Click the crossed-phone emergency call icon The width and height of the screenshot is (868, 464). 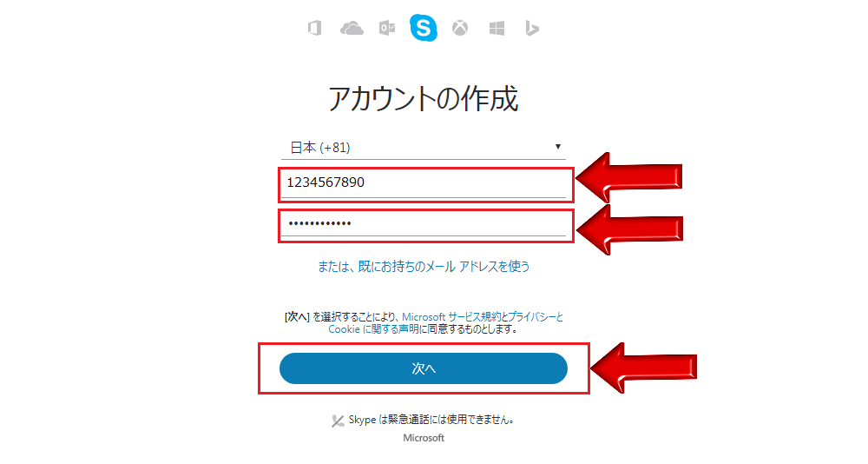338,421
